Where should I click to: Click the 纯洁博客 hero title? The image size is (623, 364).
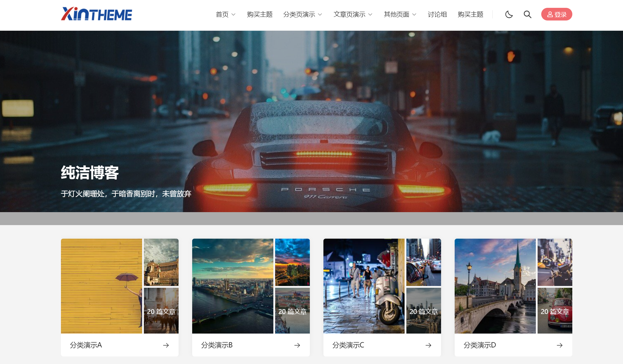[x=90, y=173]
